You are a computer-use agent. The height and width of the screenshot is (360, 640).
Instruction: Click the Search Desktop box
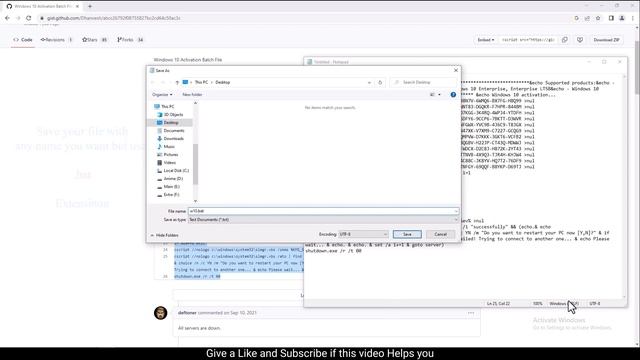tap(423, 82)
